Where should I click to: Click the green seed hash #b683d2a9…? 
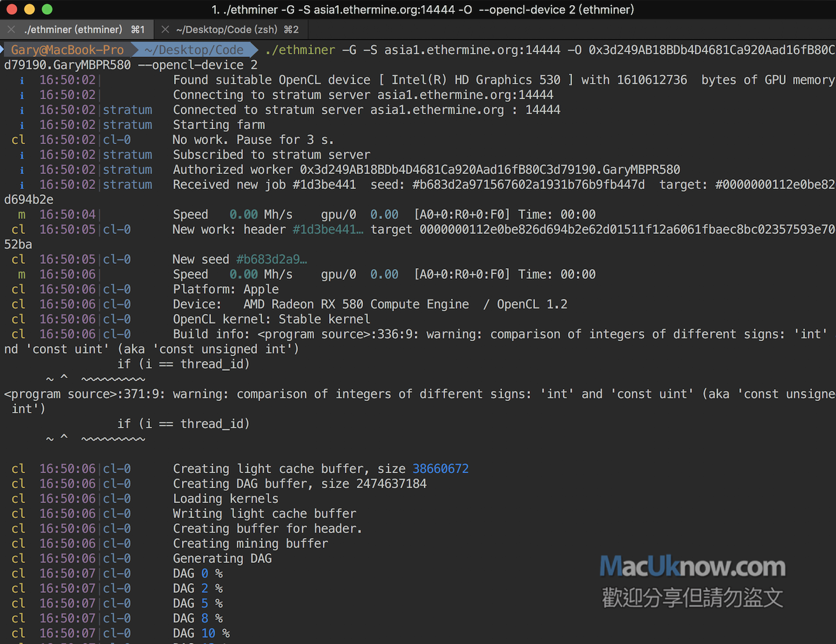click(x=271, y=260)
